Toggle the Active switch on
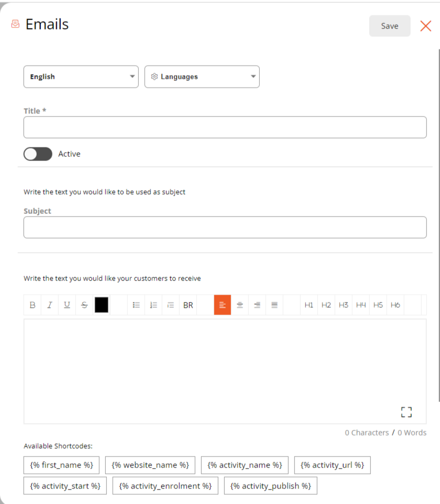 (x=38, y=154)
